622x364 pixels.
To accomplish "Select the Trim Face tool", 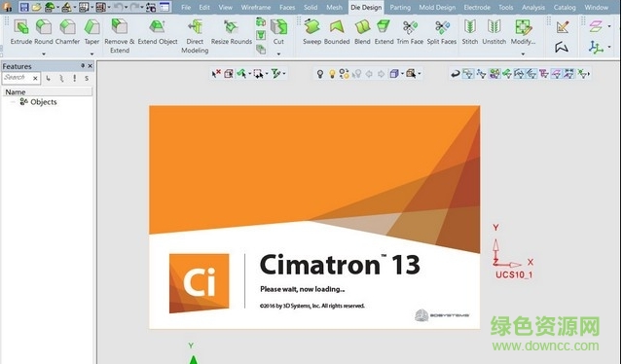I will (410, 32).
